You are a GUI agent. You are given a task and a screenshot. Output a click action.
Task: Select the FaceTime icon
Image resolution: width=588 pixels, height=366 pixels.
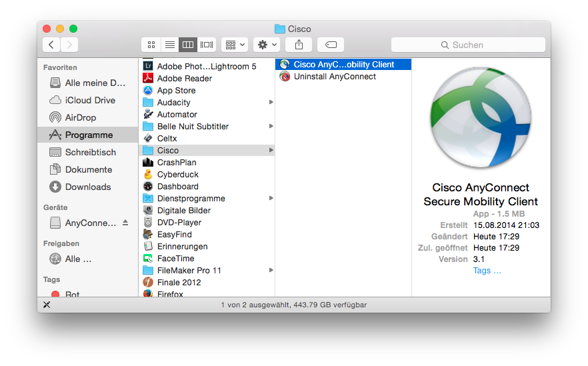(x=148, y=258)
